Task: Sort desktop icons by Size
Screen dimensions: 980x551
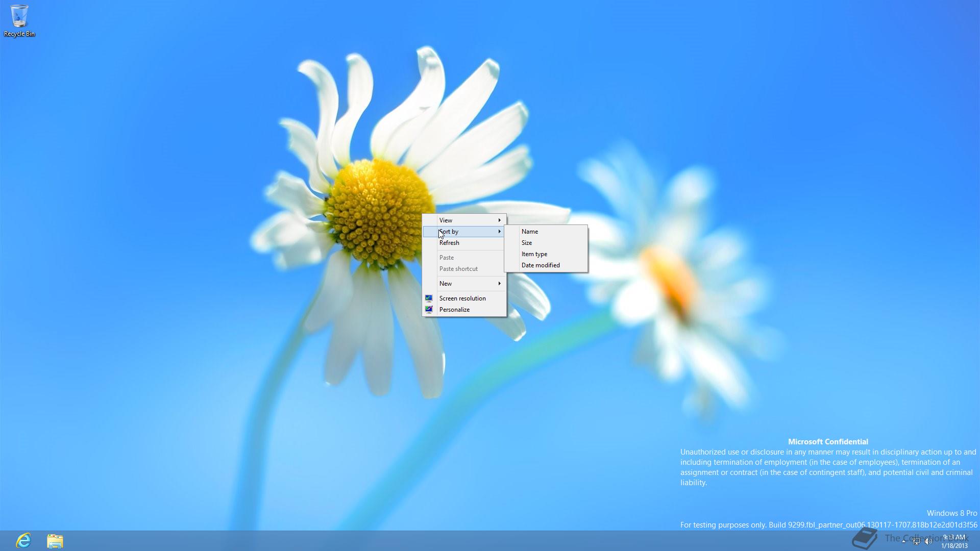Action: tap(527, 243)
